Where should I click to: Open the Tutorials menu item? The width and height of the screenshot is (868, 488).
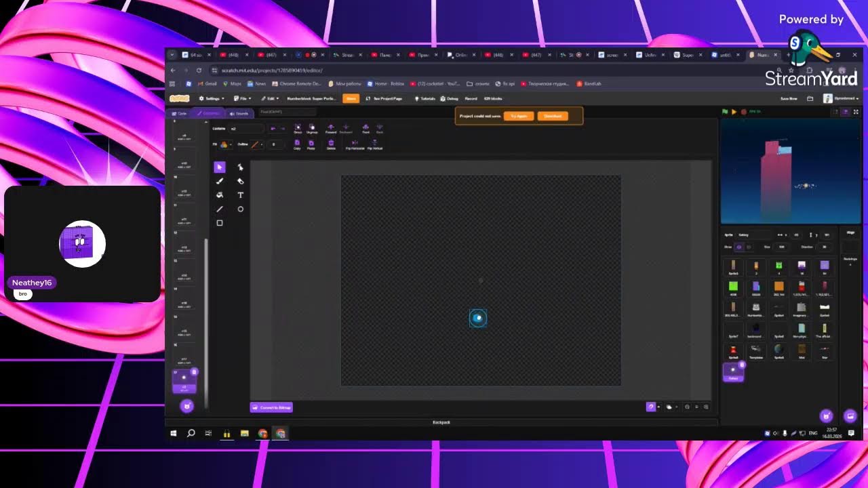(425, 98)
